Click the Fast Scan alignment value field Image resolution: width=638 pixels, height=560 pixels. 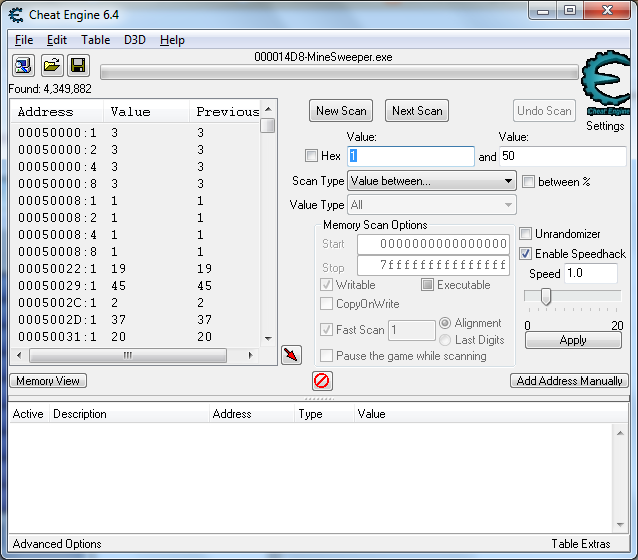[x=412, y=330]
